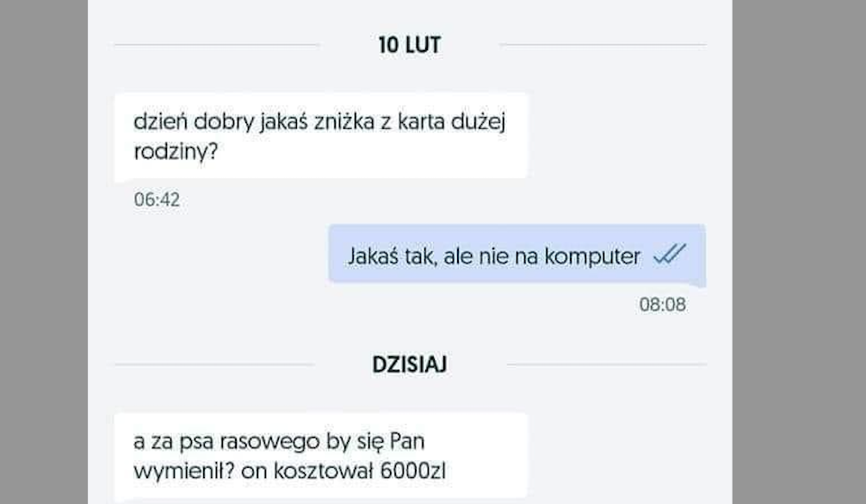Select the '10 LUT' date separator

pos(409,46)
